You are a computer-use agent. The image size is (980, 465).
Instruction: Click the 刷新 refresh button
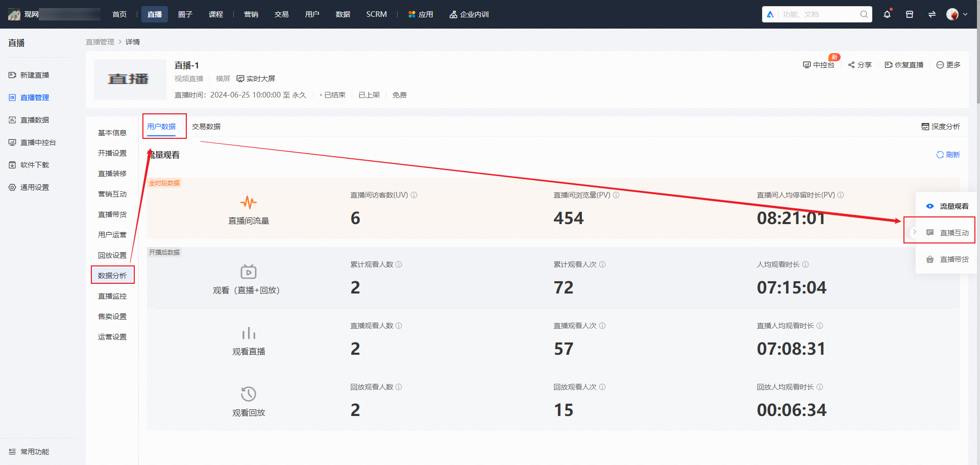948,155
